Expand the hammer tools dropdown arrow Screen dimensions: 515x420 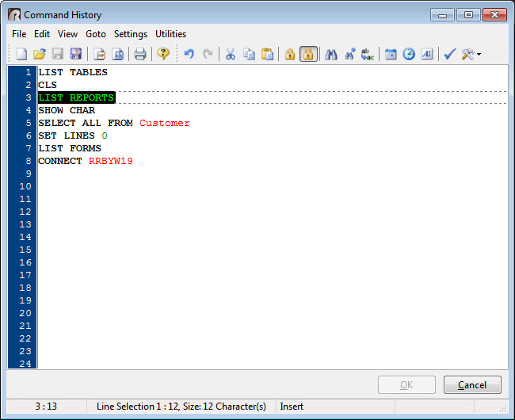[x=479, y=55]
